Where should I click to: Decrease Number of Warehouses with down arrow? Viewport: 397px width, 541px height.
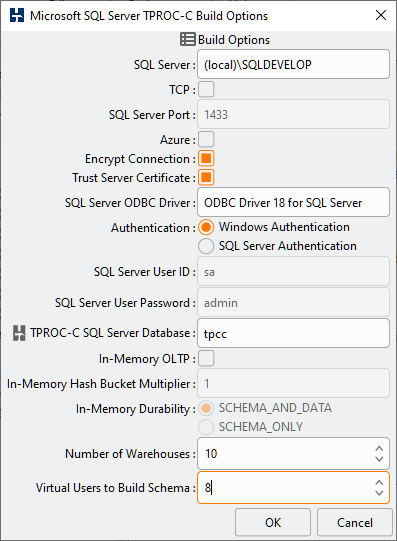[379, 459]
